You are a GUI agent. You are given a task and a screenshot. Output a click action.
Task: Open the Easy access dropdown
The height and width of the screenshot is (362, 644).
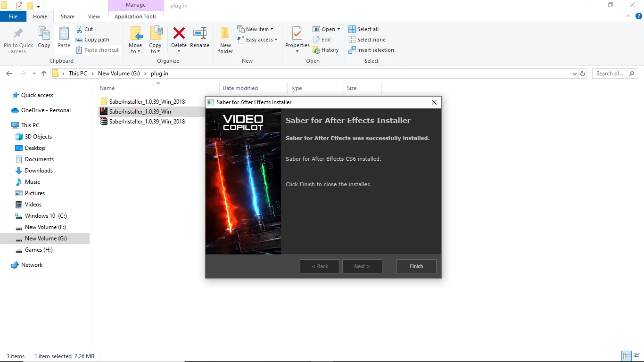point(257,40)
